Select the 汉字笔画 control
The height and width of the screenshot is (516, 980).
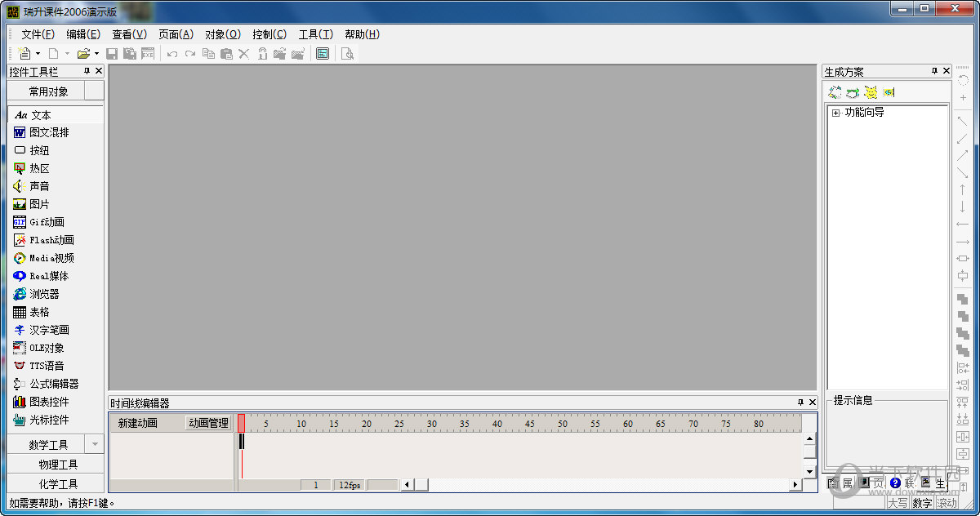coord(56,330)
